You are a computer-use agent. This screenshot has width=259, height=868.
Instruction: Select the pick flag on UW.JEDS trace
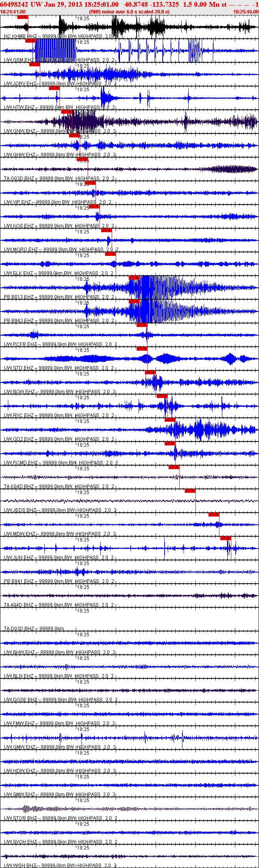190,491
